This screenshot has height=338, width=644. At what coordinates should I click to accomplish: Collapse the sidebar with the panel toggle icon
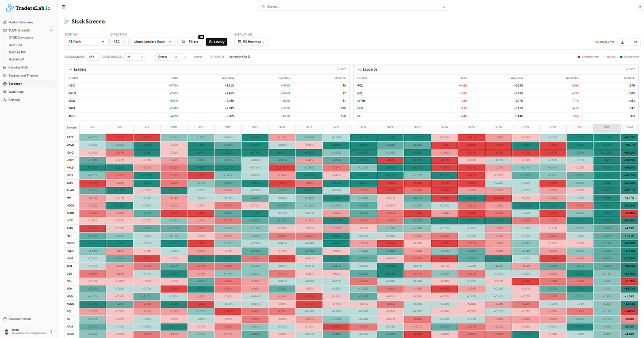click(x=64, y=7)
